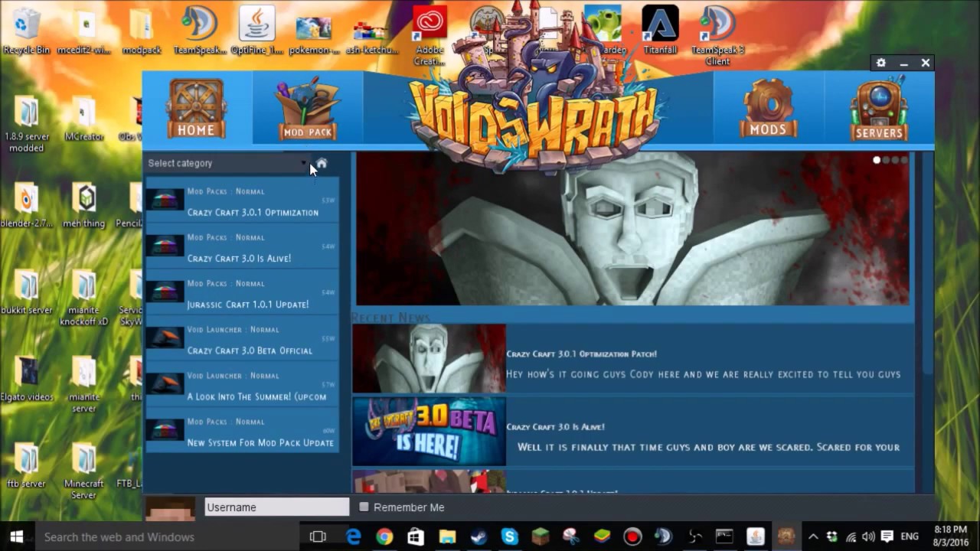The height and width of the screenshot is (551, 980).
Task: Select the first banner slide dot
Action: [877, 160]
